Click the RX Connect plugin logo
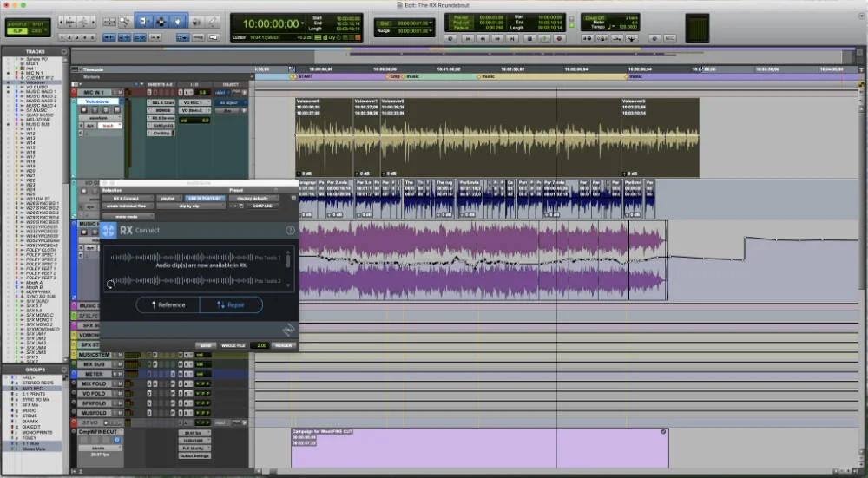This screenshot has width=868, height=478. point(108,230)
